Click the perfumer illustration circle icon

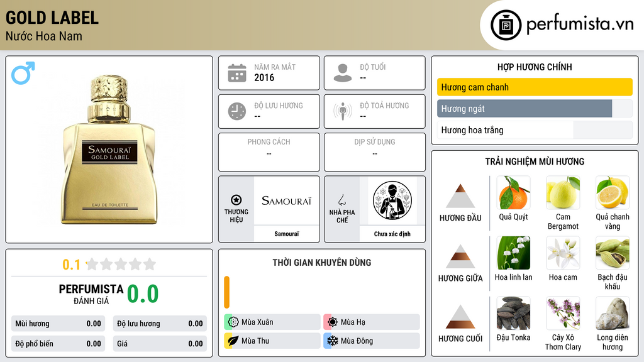tap(392, 200)
